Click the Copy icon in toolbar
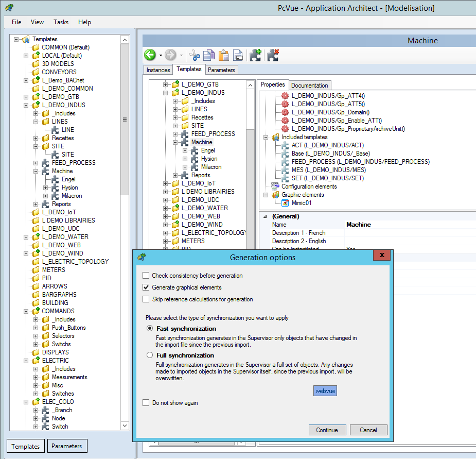Image resolution: width=476 pixels, height=459 pixels. [x=209, y=55]
